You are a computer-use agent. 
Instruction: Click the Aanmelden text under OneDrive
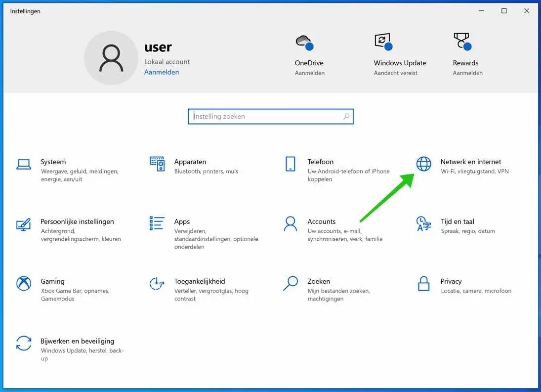coord(309,73)
